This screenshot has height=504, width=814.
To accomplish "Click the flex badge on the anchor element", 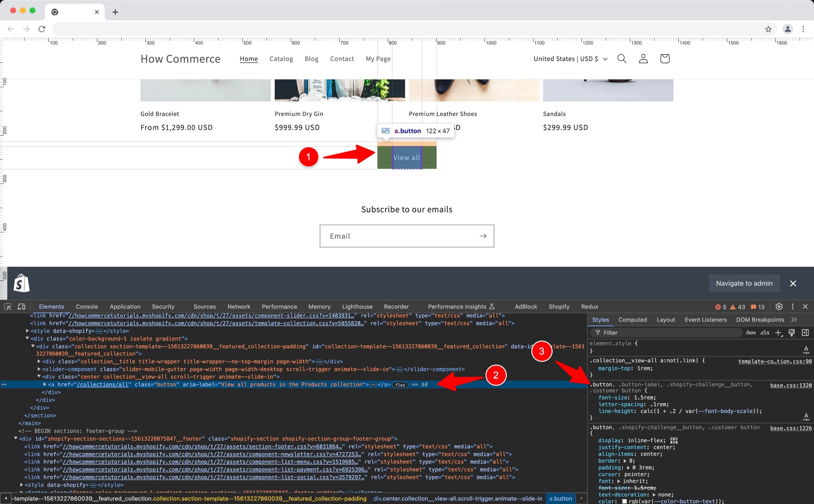I will pos(400,385).
